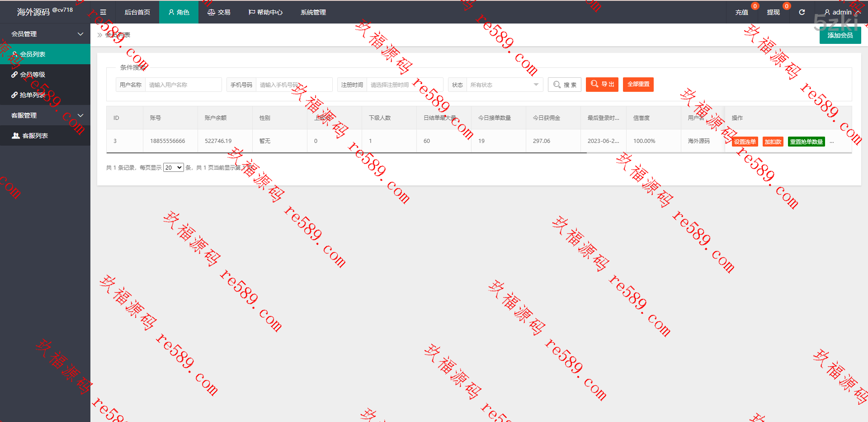868x422 pixels.
Task: Focus the 用户名称 input field
Action: point(183,85)
